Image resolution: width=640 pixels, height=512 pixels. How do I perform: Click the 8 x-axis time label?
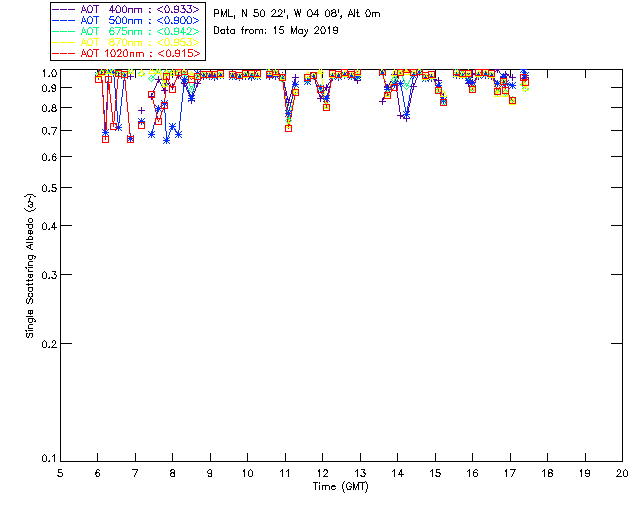pos(173,473)
